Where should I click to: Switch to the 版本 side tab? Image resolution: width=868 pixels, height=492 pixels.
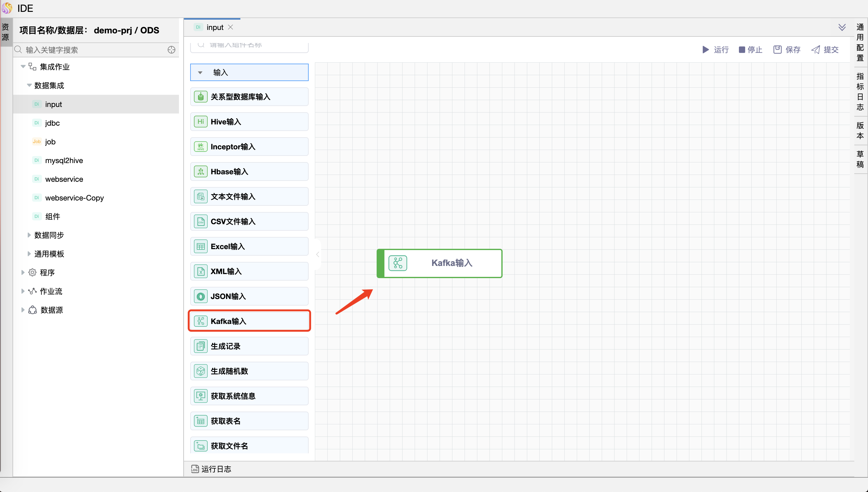860,130
